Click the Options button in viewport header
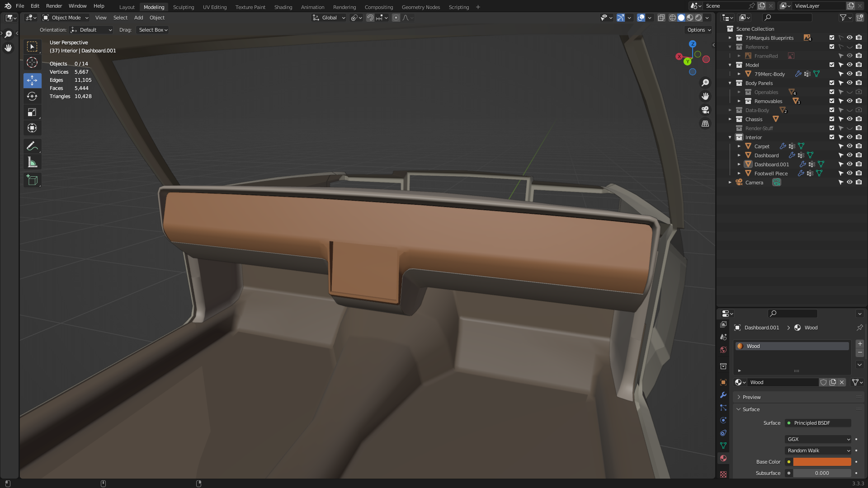 tap(699, 30)
